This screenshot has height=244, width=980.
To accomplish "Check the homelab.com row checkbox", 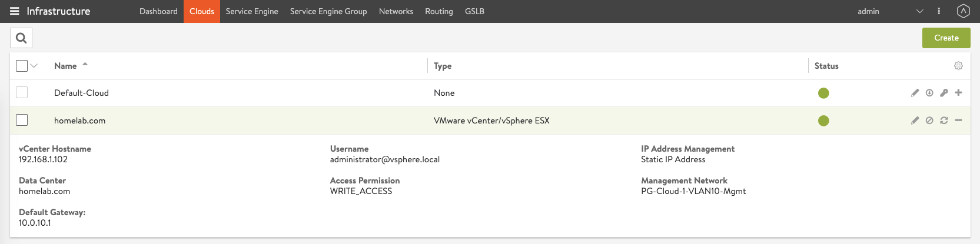I will pyautogui.click(x=22, y=121).
